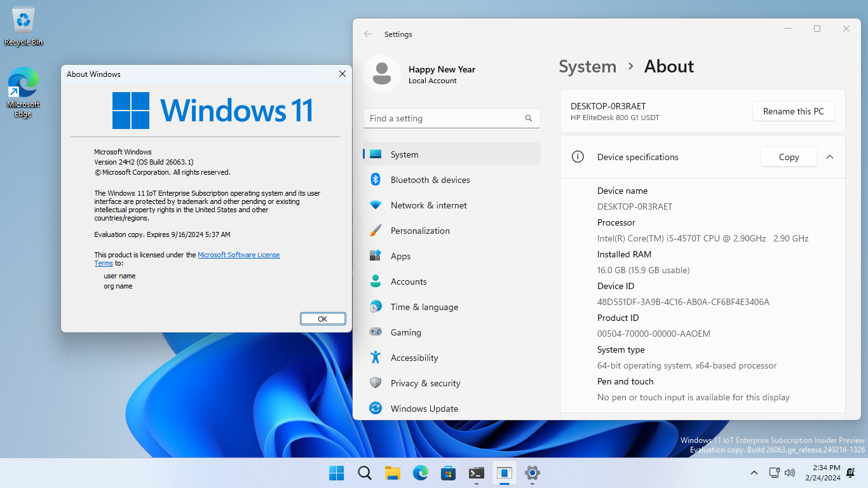
Task: Open notification bell in system tray
Action: [x=850, y=473]
